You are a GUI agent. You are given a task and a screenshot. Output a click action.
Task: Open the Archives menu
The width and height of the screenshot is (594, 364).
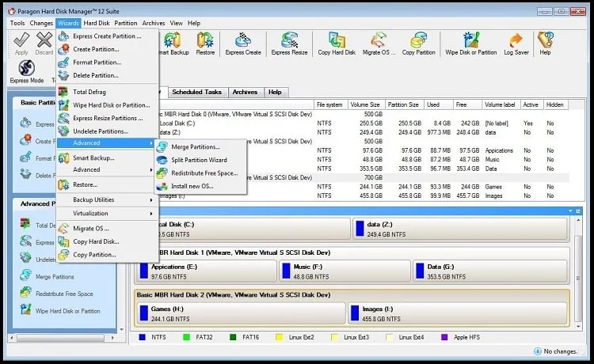point(154,23)
